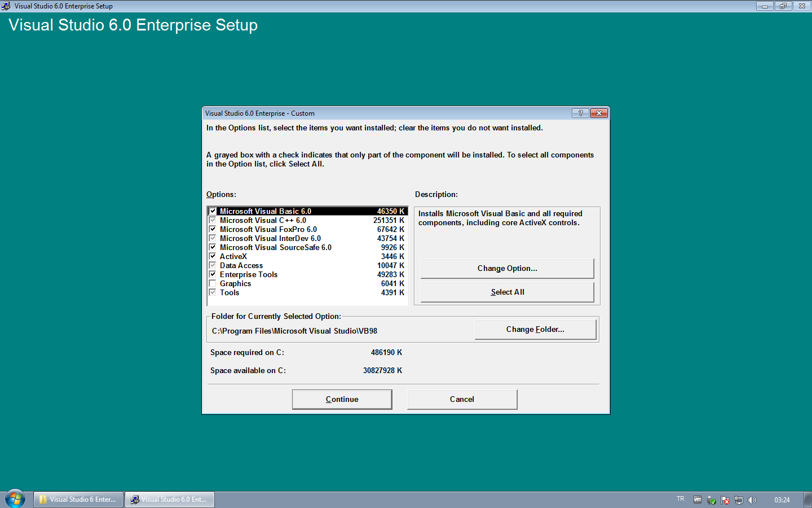Open the Change Folder... dialog
The height and width of the screenshot is (508, 812).
535,330
